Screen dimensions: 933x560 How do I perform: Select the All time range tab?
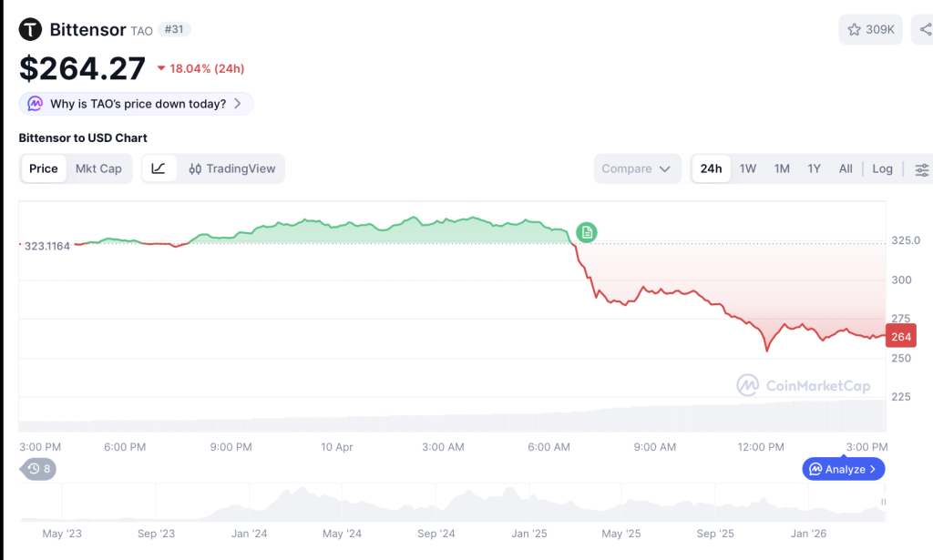846,168
